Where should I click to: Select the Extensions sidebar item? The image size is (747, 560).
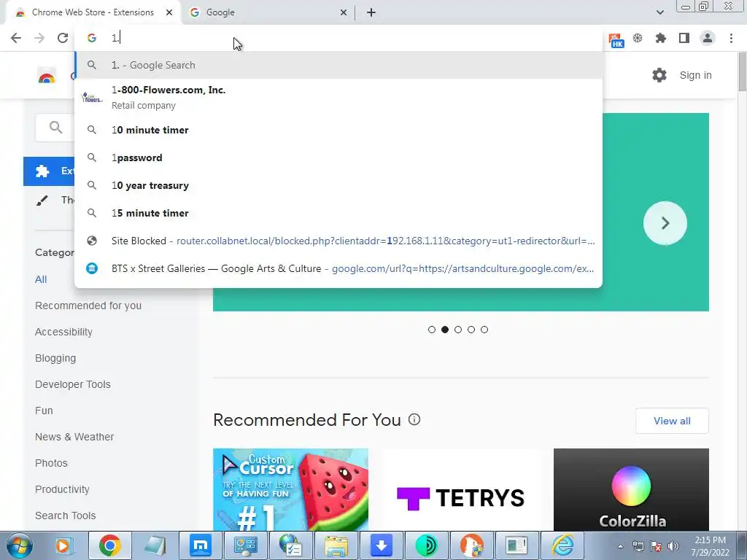(x=49, y=171)
